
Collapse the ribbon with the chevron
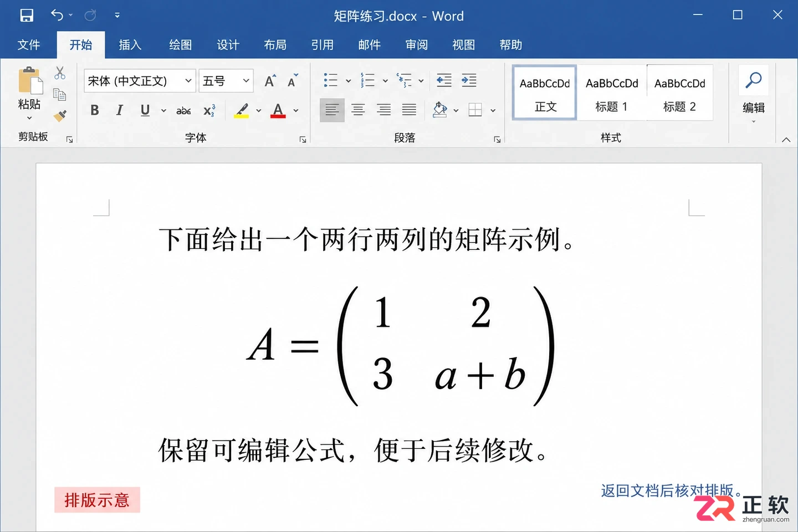[786, 140]
